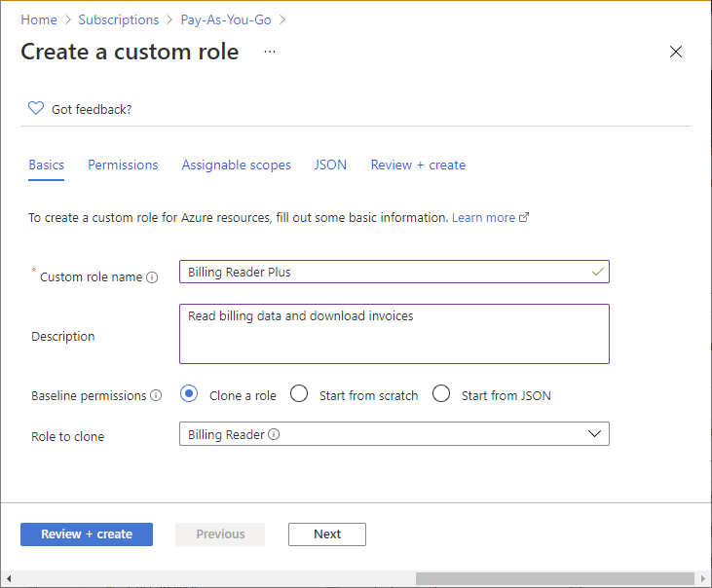Open the Assignable scopes tab
This screenshot has height=588, width=712.
(236, 165)
